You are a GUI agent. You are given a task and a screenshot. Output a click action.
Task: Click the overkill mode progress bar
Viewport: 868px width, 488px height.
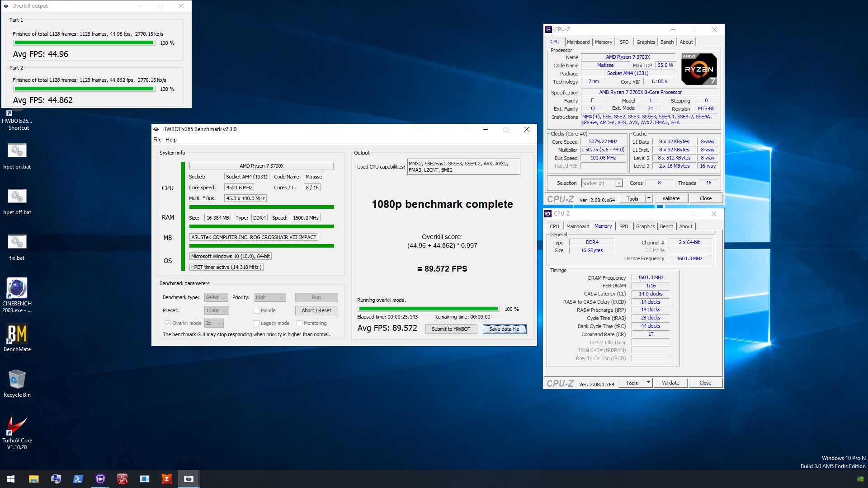coord(429,309)
